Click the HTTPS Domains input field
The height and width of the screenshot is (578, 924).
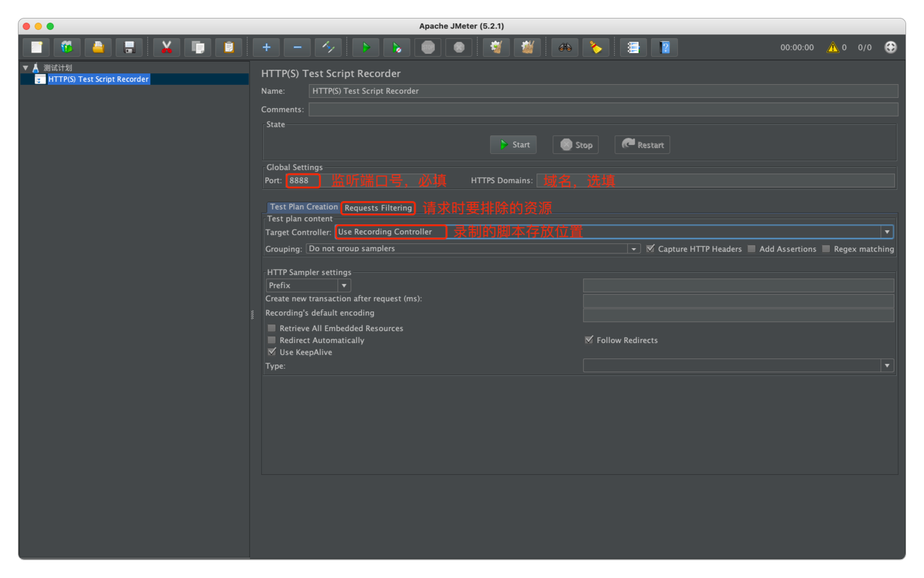point(715,181)
